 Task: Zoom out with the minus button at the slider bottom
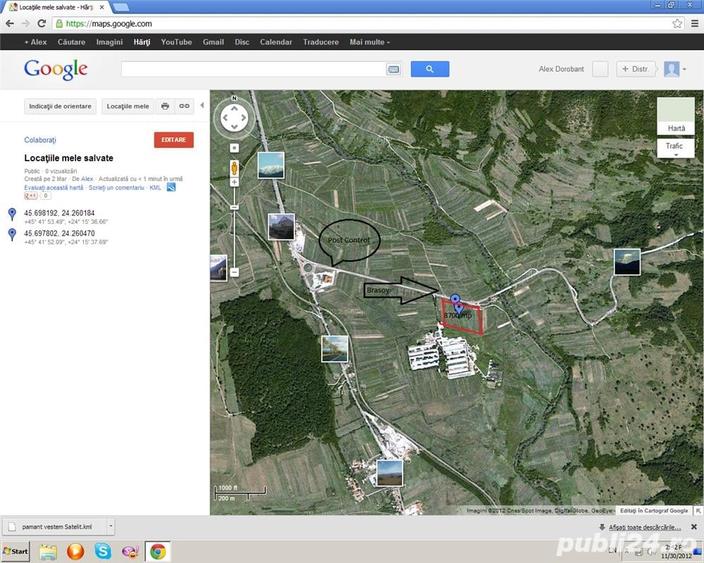coord(234,272)
